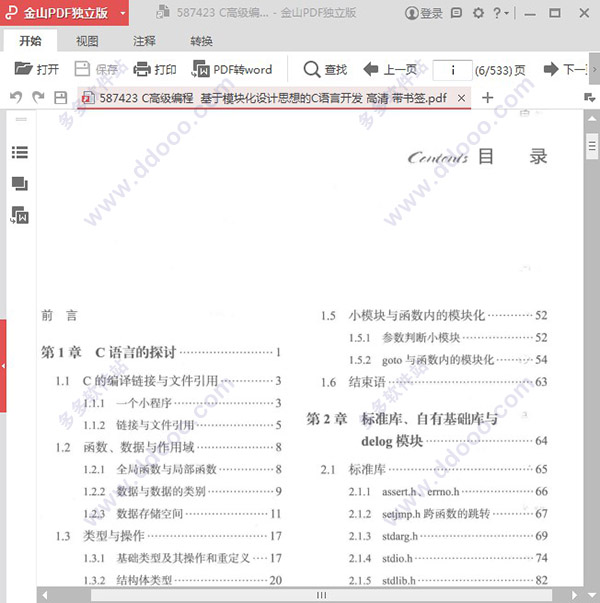This screenshot has width=600, height=603.
Task: Click contents entry 第1章 C语言的探讨
Action: coord(161,352)
